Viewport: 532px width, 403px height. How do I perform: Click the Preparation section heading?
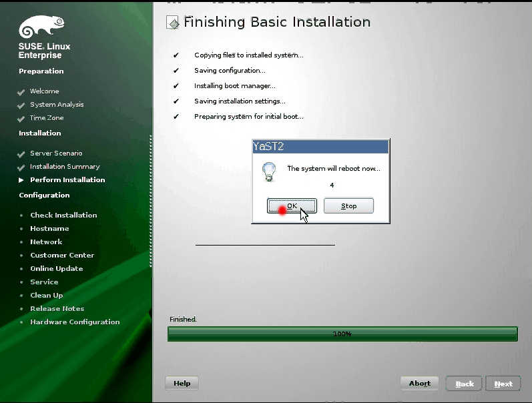coord(41,71)
